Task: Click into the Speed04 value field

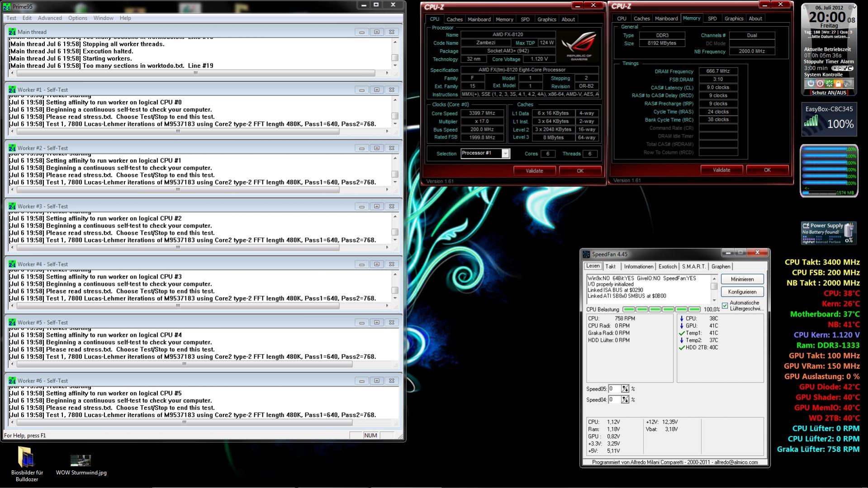Action: point(615,400)
